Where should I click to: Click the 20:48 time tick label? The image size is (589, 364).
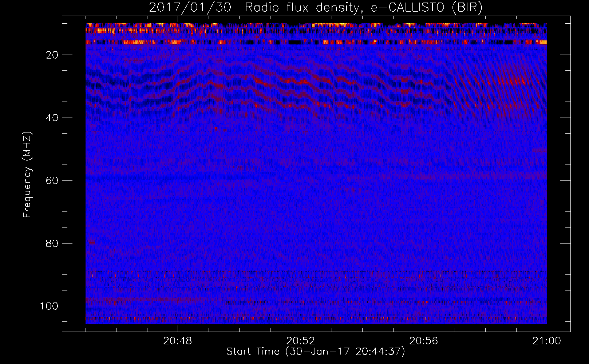(x=177, y=341)
